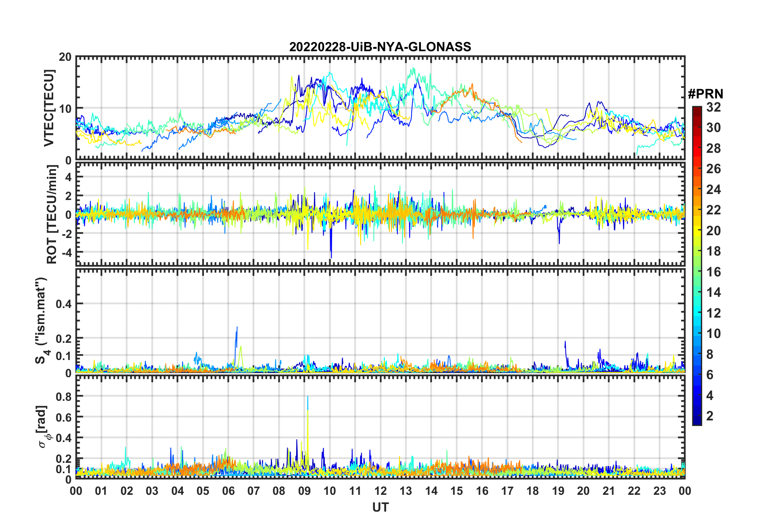Screen dimensions: 761x532
Task: Select colorbar tick label 16
Action: coord(713,272)
